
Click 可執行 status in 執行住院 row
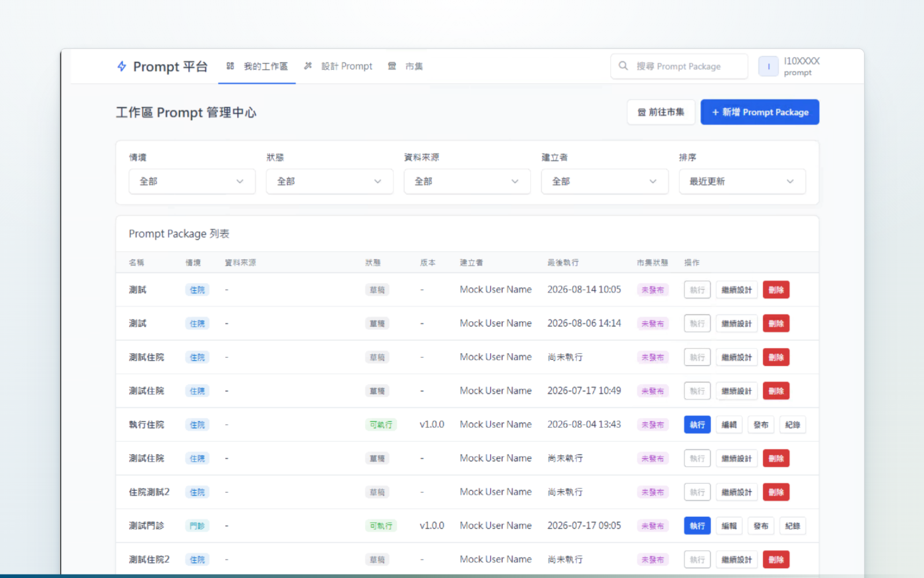381,425
